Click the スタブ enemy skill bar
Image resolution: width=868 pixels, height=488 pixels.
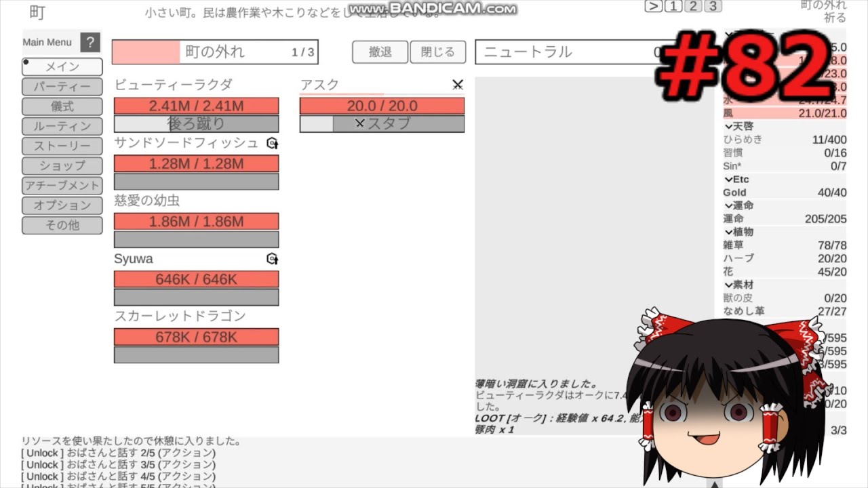(382, 124)
